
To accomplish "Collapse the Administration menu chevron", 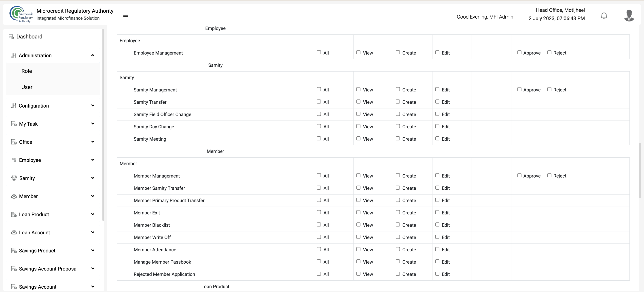I will point(93,55).
